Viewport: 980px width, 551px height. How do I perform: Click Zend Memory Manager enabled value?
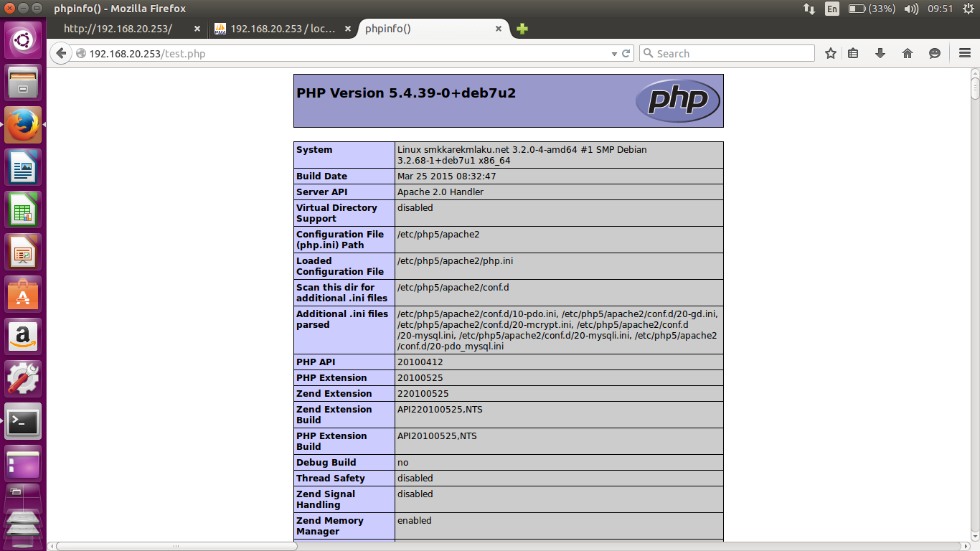415,521
